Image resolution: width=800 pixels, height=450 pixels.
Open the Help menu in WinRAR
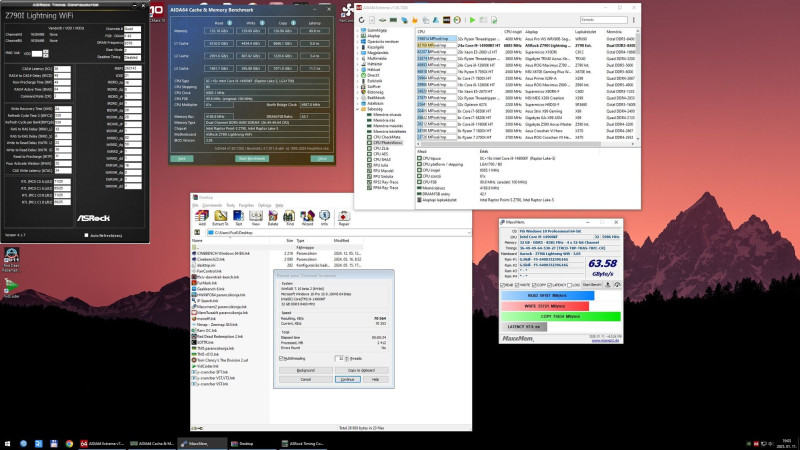[x=279, y=206]
